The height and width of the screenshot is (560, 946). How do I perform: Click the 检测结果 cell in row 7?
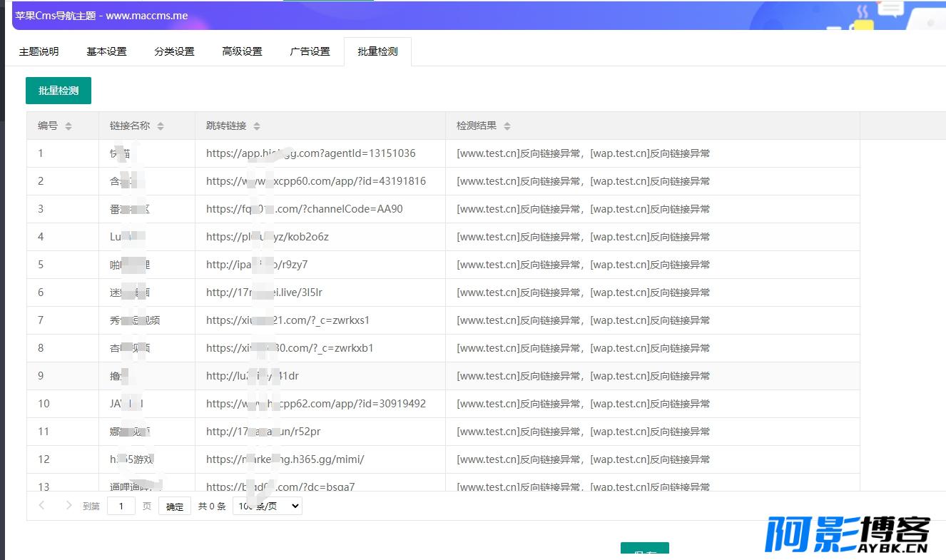653,320
